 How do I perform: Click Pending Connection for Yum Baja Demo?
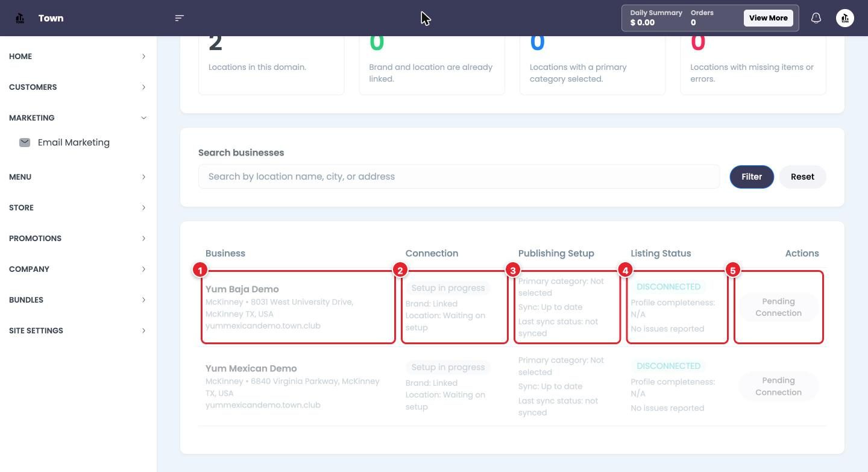(x=778, y=307)
